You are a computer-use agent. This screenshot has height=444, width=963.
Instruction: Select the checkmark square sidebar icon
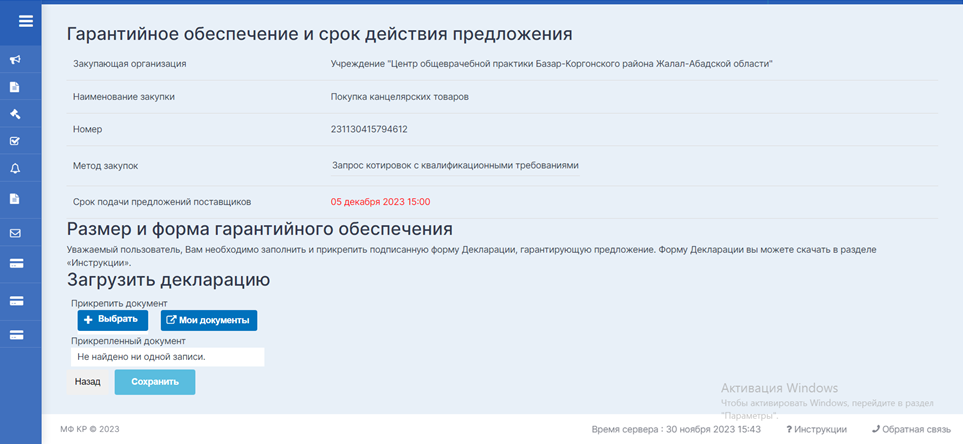15,141
